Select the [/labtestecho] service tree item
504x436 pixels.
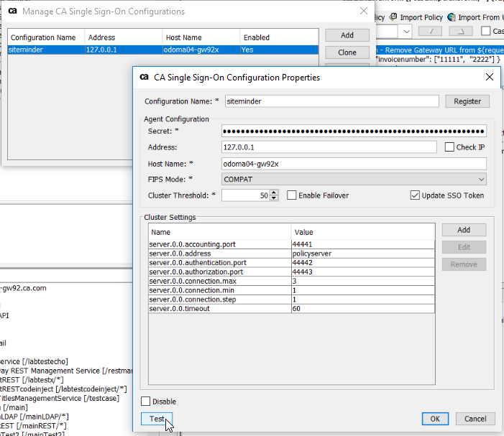click(34, 361)
